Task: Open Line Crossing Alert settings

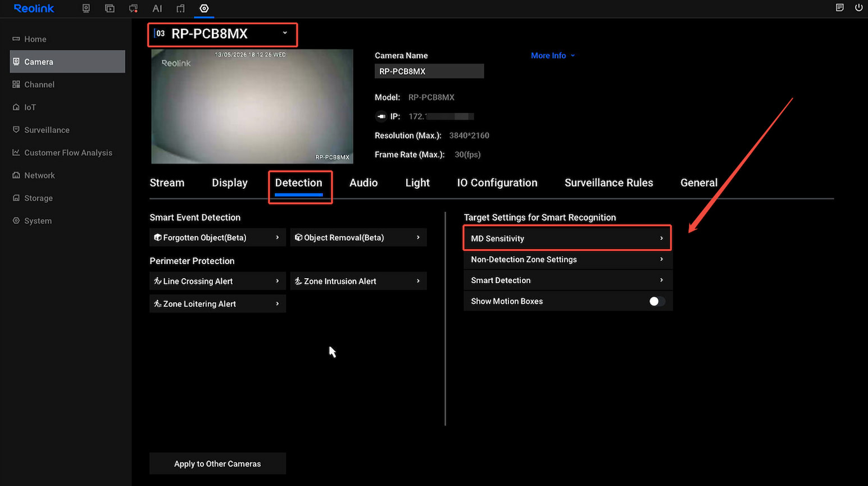Action: [x=217, y=281]
